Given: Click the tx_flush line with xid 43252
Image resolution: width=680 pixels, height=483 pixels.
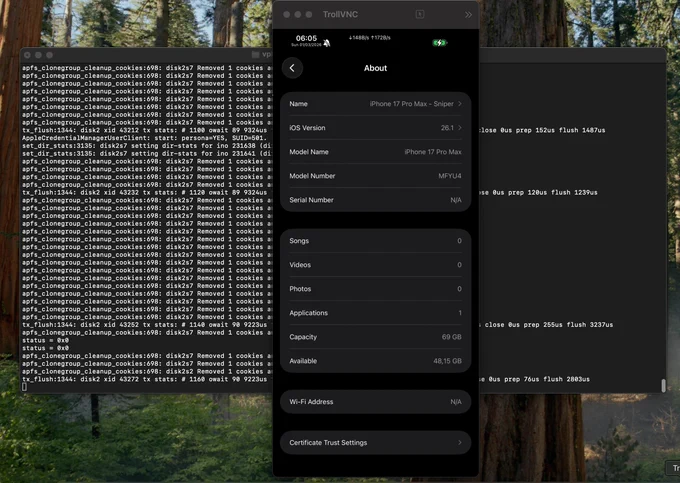Looking at the screenshot, I should (x=144, y=325).
